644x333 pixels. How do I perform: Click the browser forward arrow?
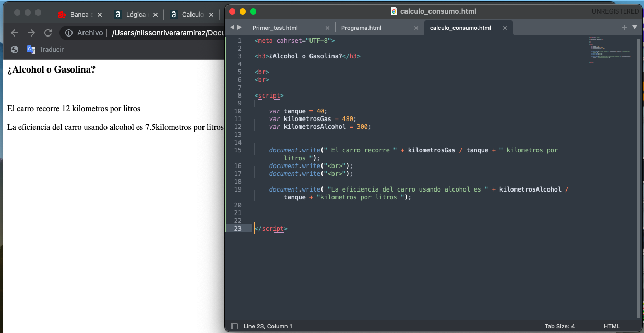[x=31, y=33]
